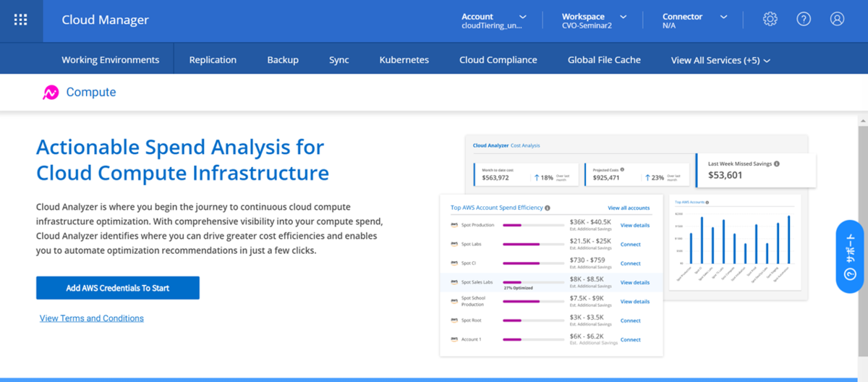Click the Cloud Analyzer preview dashboard image
The width and height of the screenshot is (868, 382).
(628, 246)
